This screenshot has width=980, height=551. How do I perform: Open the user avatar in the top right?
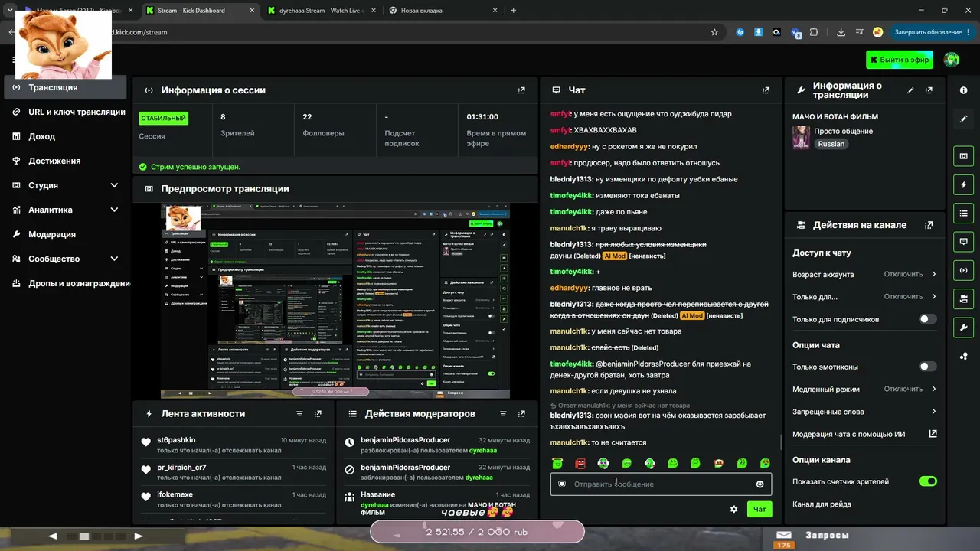(952, 60)
